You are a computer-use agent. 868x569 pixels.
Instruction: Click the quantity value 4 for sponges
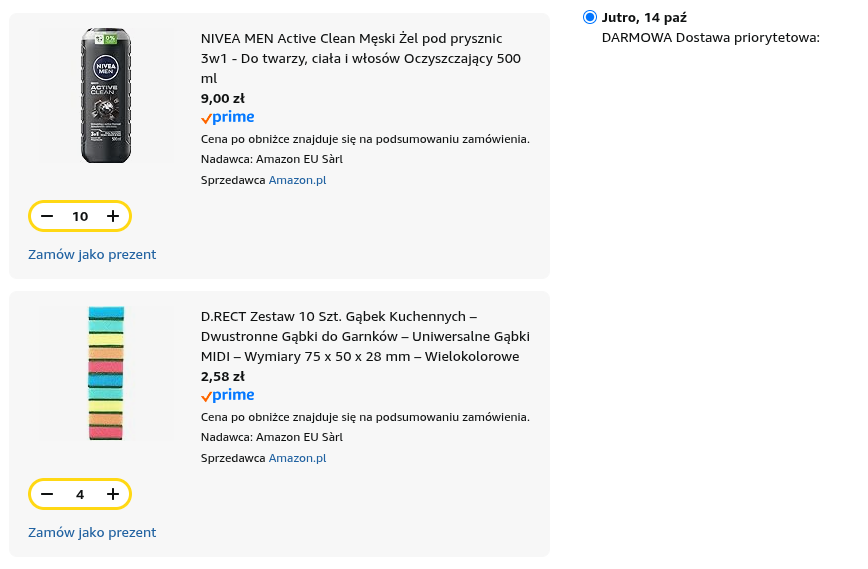(80, 494)
